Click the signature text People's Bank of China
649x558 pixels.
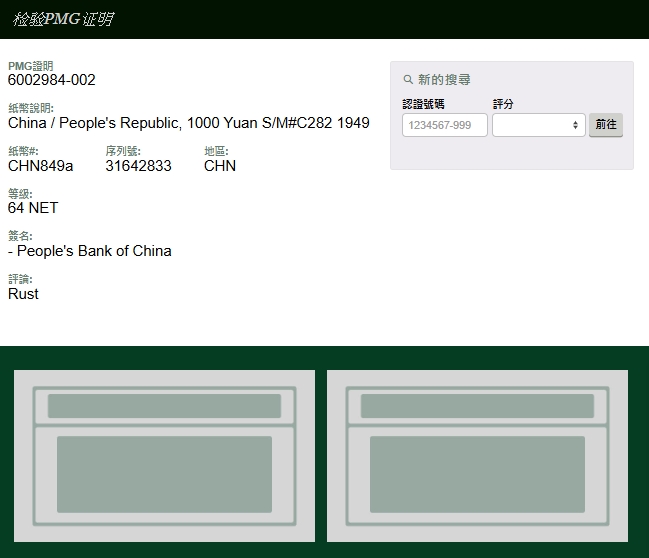pos(93,251)
